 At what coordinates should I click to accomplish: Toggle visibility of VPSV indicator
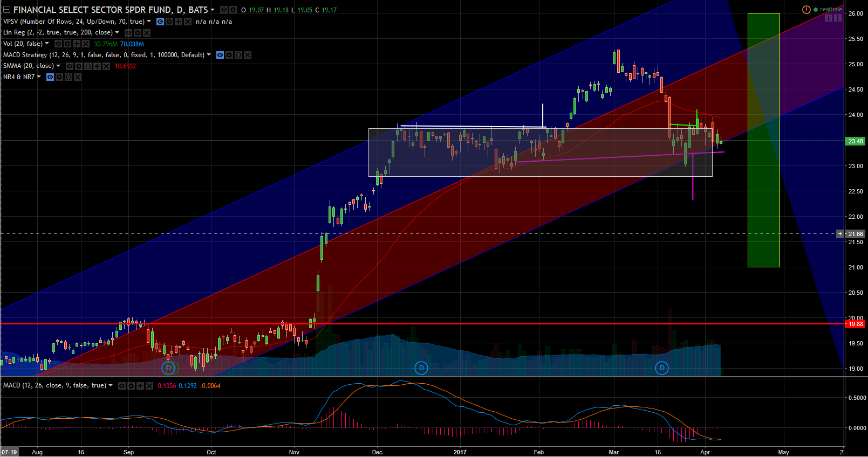coord(160,22)
